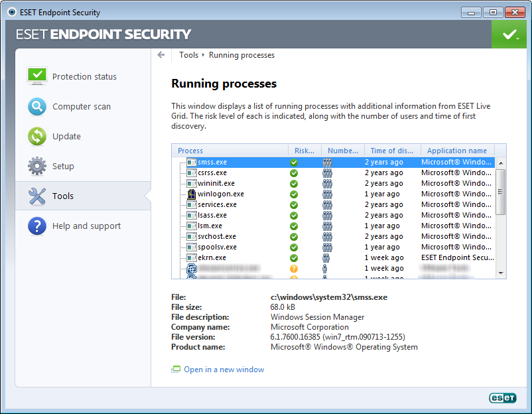Sort by the Process column header
Viewport: 532px width, 414px height.
(x=230, y=151)
